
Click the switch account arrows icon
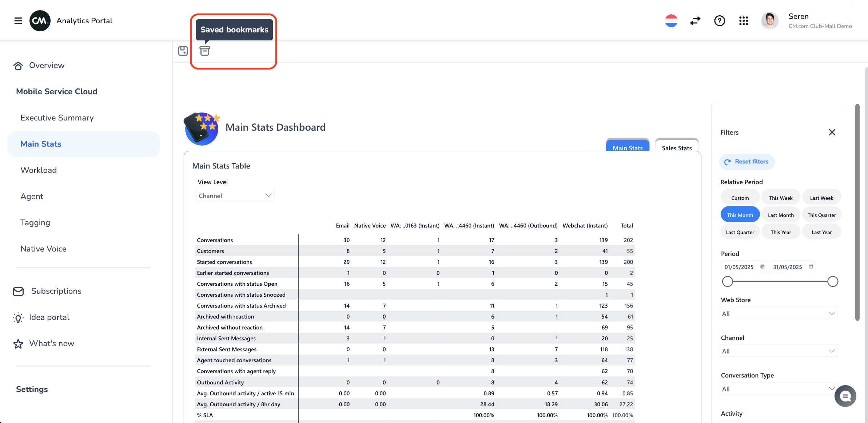click(695, 21)
